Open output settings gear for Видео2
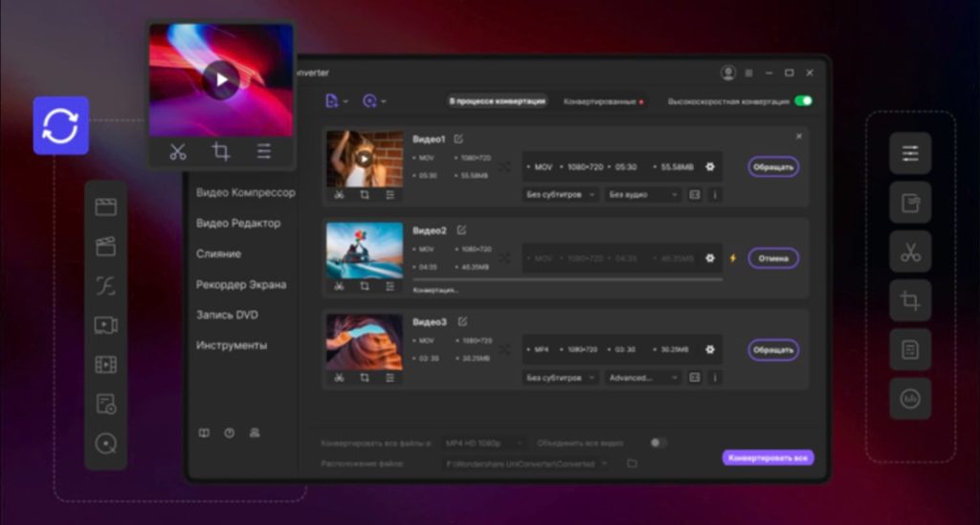The width and height of the screenshot is (980, 525). tap(710, 258)
